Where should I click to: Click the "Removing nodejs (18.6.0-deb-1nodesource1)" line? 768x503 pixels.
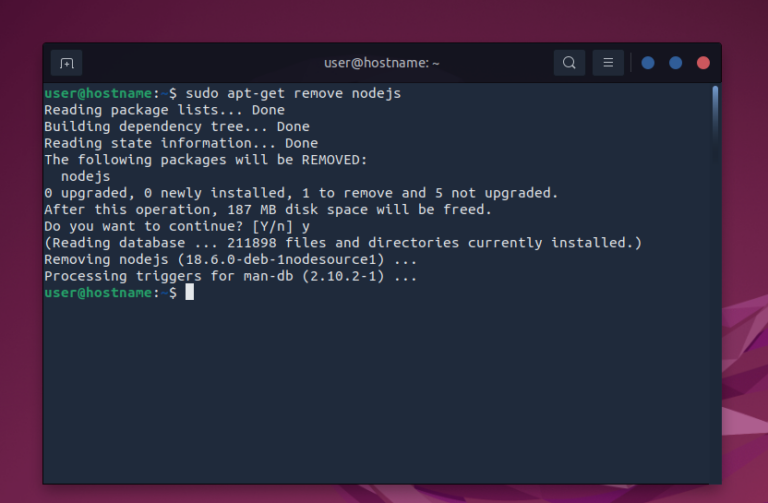230,259
